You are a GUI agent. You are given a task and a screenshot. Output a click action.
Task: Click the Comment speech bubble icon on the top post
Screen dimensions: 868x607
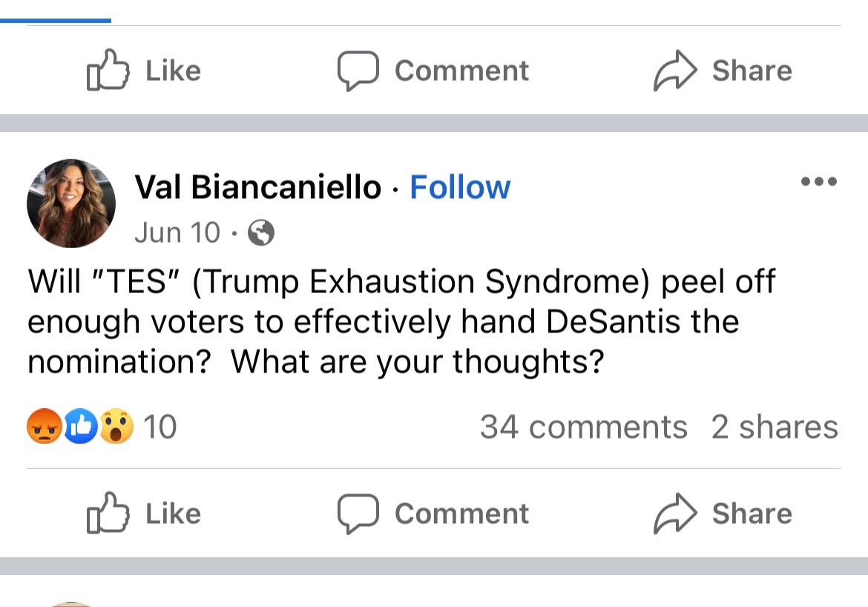pyautogui.click(x=358, y=70)
